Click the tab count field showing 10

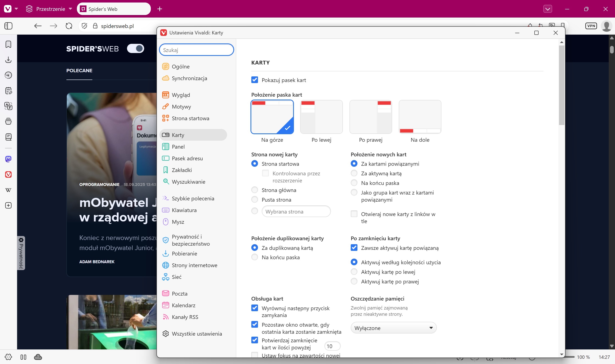(x=332, y=346)
